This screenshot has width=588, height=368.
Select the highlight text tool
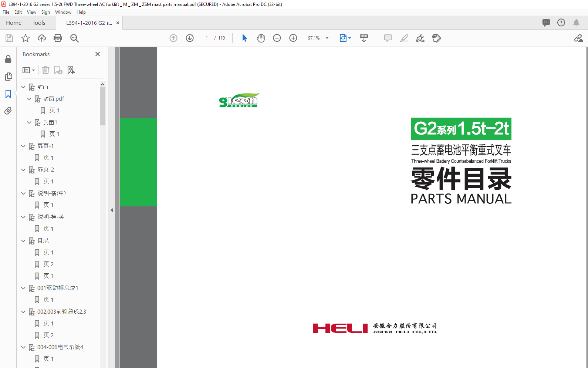pos(404,38)
